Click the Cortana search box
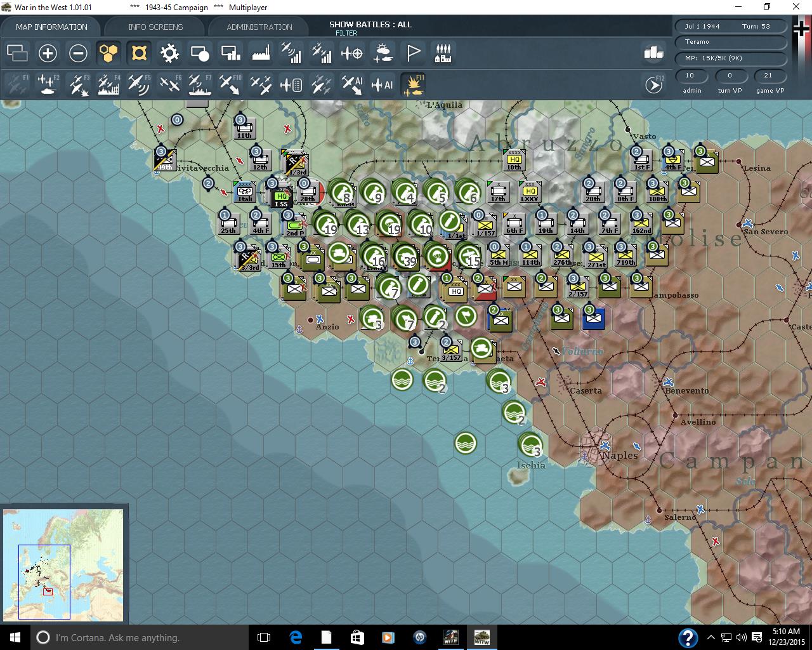Viewport: 812px width, 650px height. pos(140,637)
